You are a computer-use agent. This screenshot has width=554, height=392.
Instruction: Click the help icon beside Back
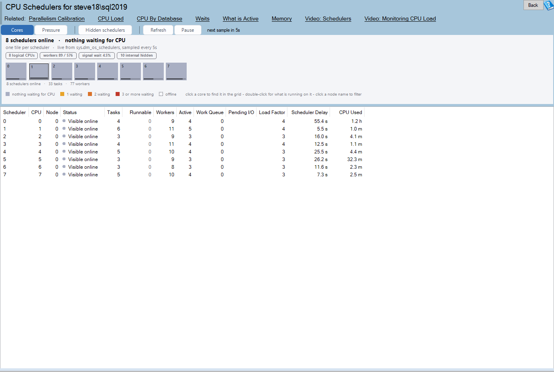(x=549, y=5)
